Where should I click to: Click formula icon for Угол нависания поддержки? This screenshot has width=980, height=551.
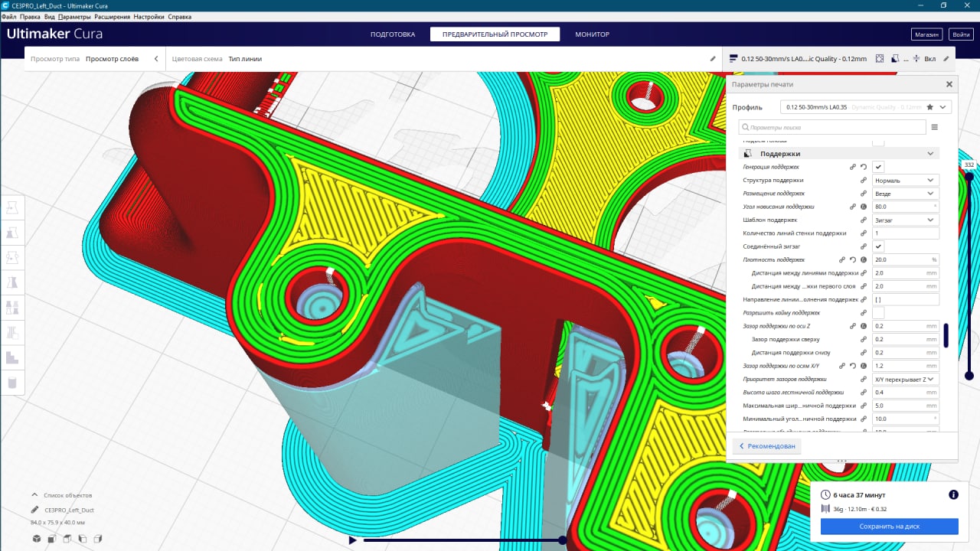tap(863, 207)
